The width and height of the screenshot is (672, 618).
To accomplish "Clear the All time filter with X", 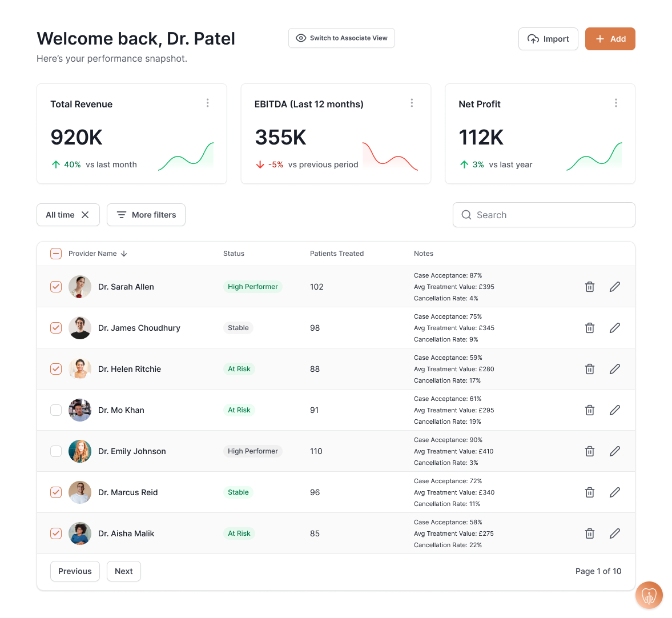I will (85, 215).
